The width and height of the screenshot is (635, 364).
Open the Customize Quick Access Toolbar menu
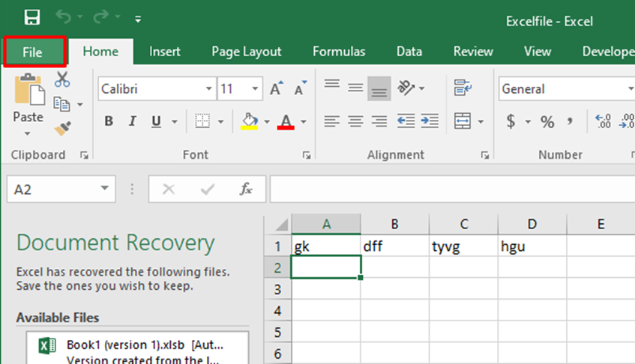click(x=138, y=19)
